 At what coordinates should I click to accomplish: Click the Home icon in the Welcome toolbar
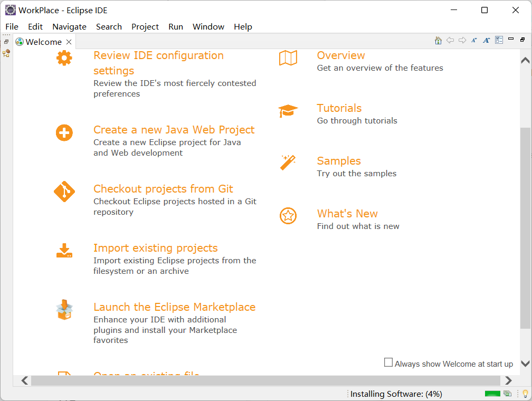point(438,41)
